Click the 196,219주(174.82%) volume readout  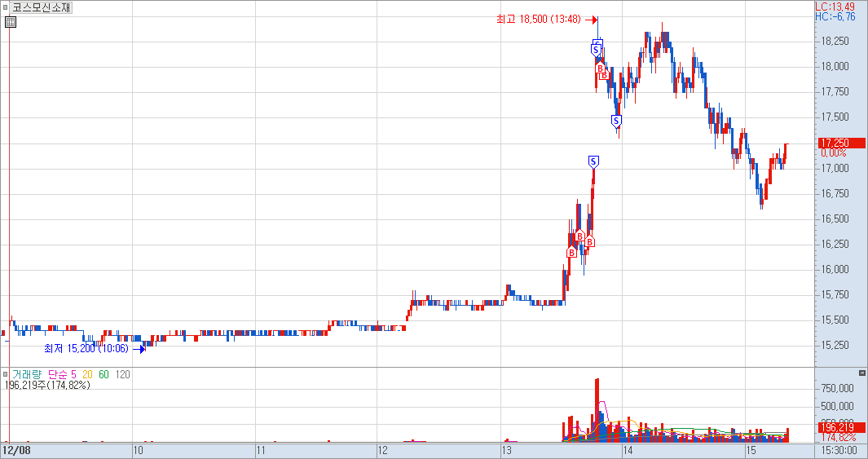[47, 385]
